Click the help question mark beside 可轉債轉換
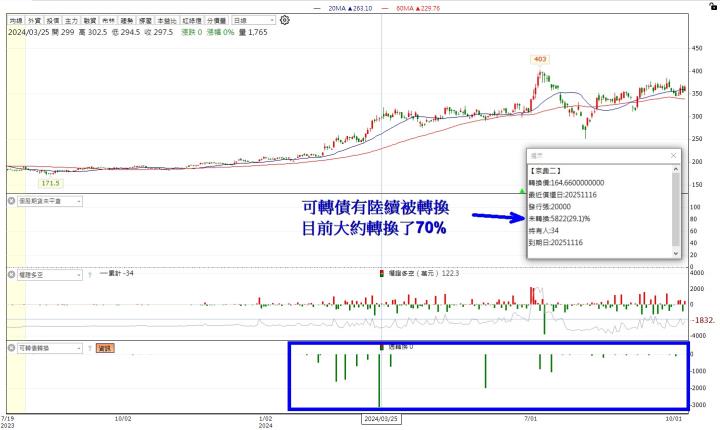This screenshot has width=720, height=430. point(90,348)
